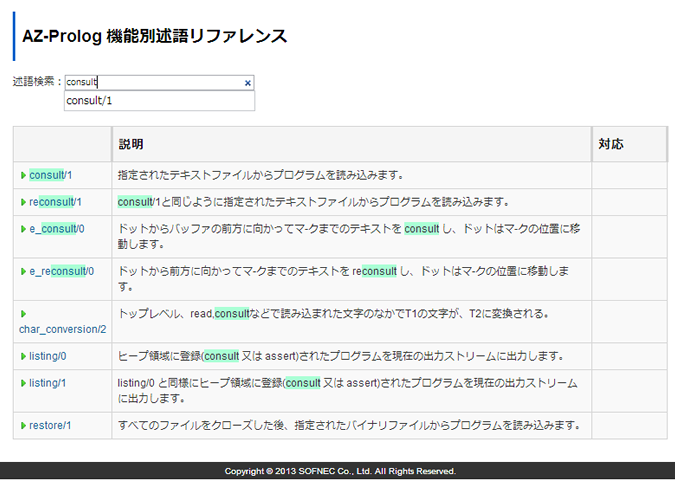
Task: Open the e_reconsult/0 predicate link
Action: coord(62,272)
